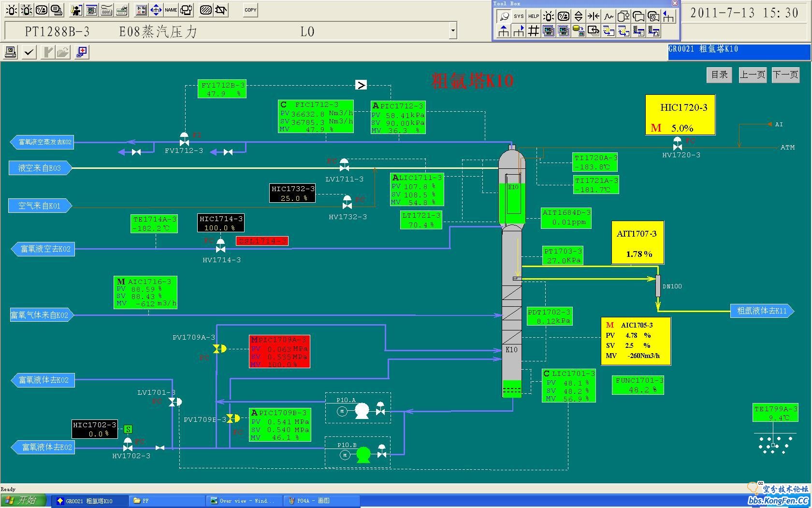This screenshot has height=508, width=812.
Task: Follow the 粗氩液体去K11 link arrow
Action: click(762, 311)
